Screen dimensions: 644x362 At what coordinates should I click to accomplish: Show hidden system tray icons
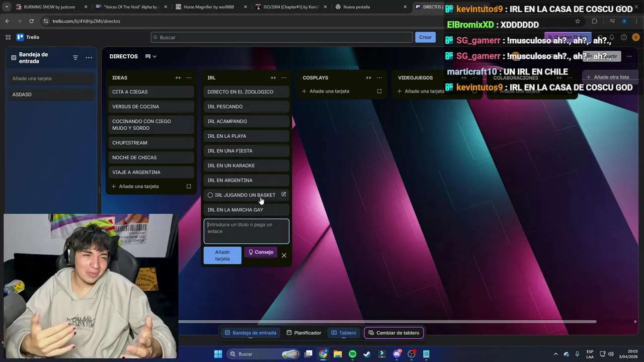(555, 354)
